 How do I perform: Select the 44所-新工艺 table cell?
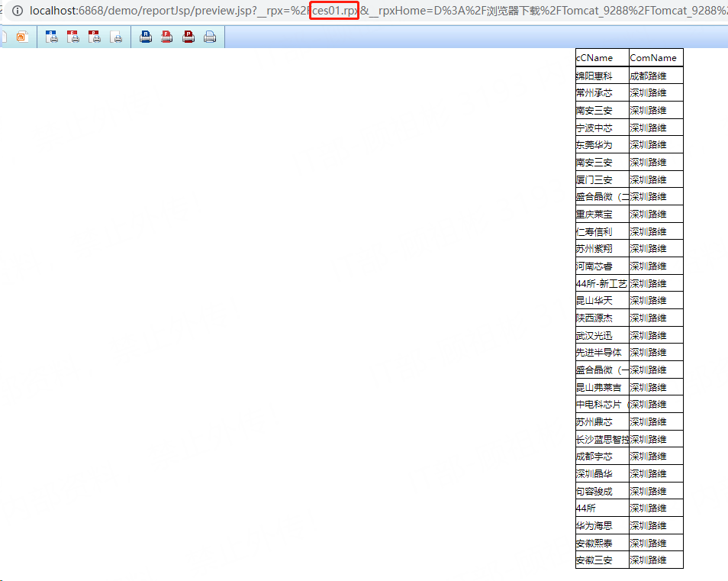click(x=601, y=283)
